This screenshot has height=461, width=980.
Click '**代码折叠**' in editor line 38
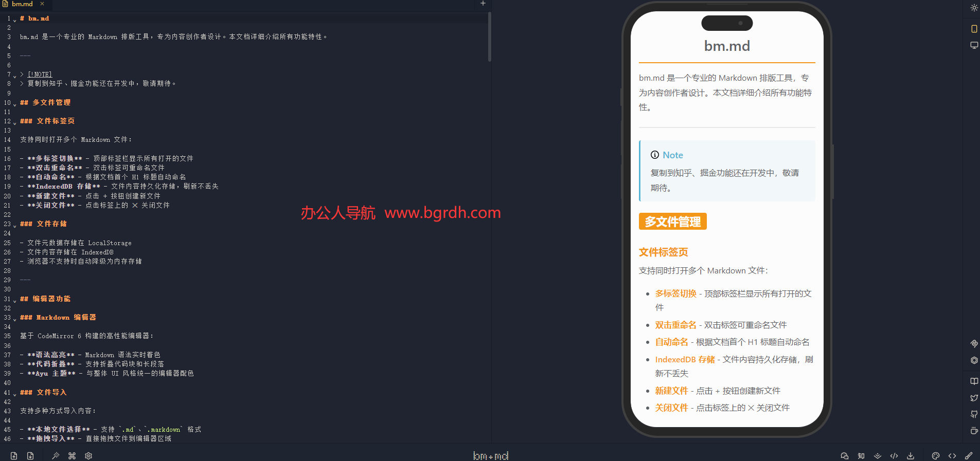tap(51, 364)
